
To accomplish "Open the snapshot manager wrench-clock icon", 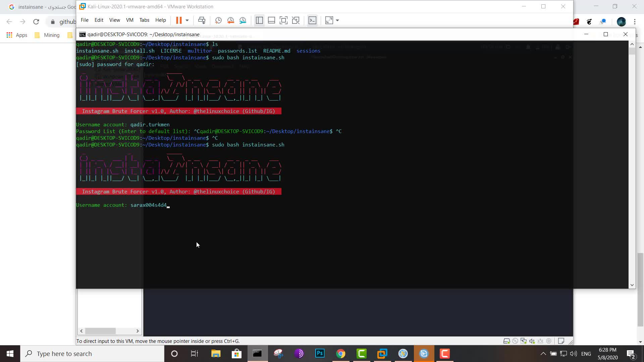I will coord(243,20).
